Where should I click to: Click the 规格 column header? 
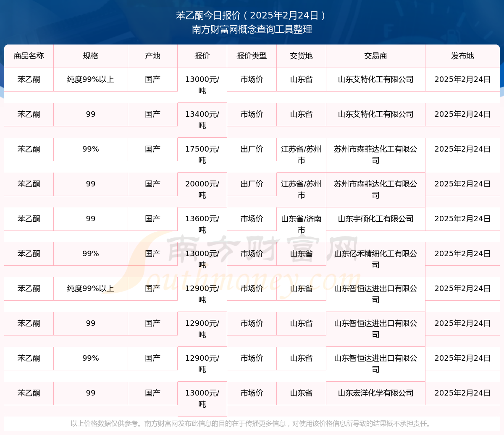[x=91, y=56]
